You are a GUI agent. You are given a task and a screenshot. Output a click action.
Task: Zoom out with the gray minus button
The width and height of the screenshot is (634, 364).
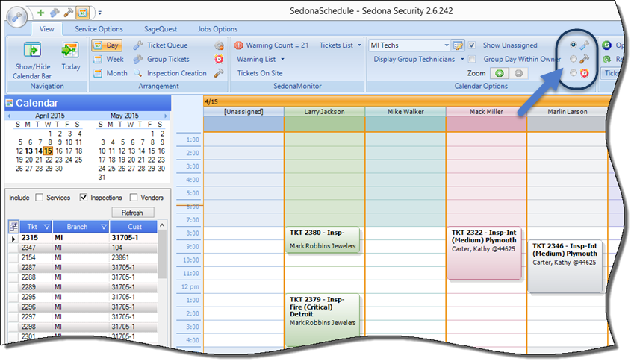pyautogui.click(x=519, y=73)
